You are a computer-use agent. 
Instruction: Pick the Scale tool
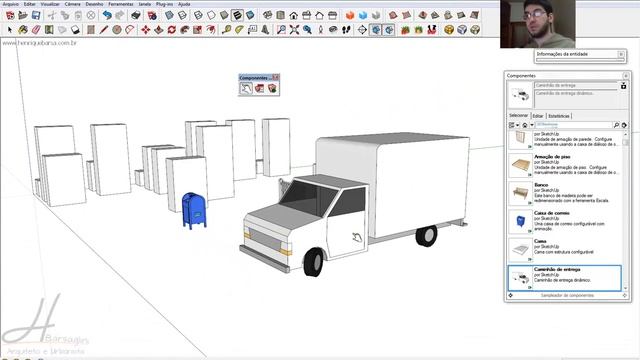[198, 30]
